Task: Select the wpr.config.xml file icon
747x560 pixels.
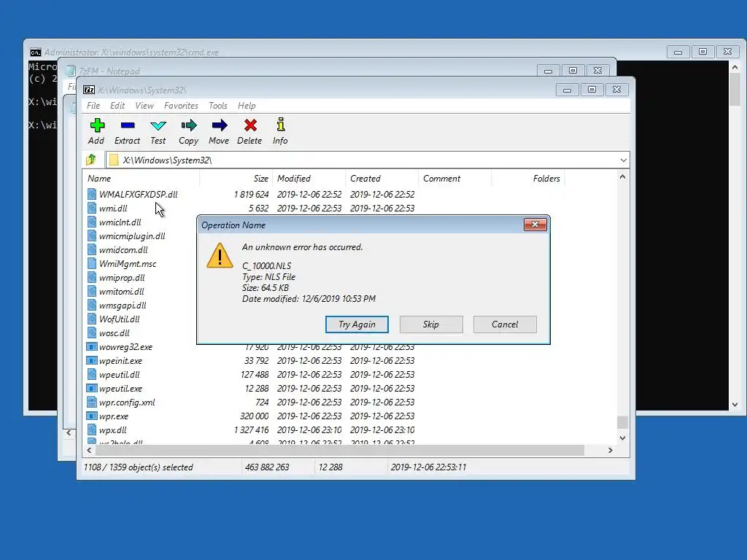Action: tap(92, 402)
